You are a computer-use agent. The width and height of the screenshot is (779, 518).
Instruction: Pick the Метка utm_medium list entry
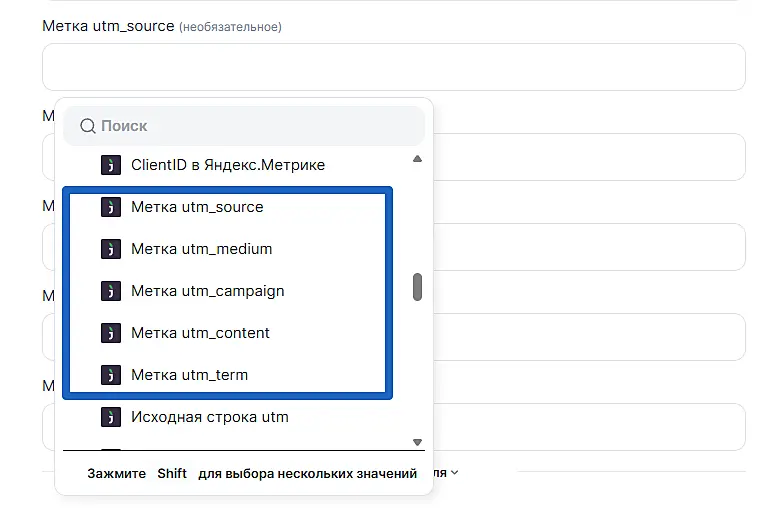[201, 249]
